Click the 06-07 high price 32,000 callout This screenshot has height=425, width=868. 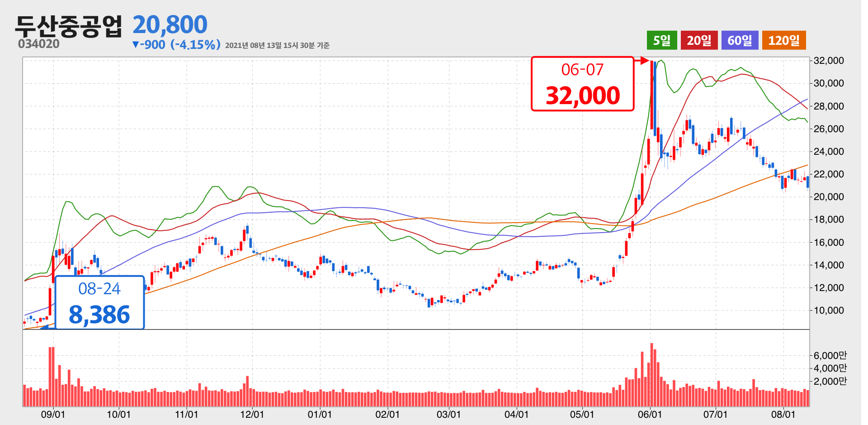coord(582,84)
